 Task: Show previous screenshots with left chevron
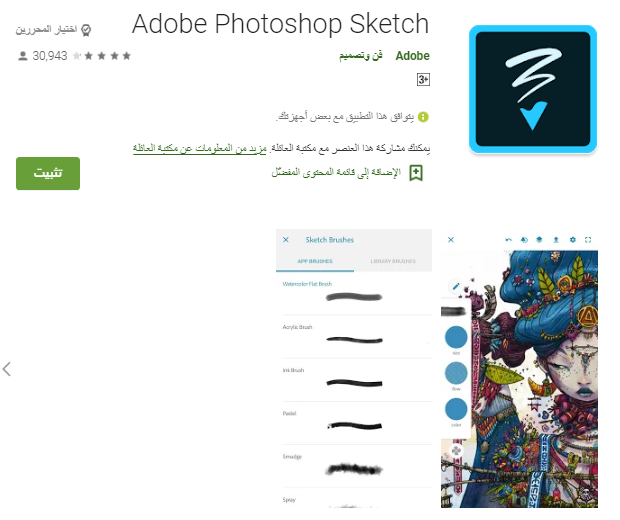tap(6, 369)
